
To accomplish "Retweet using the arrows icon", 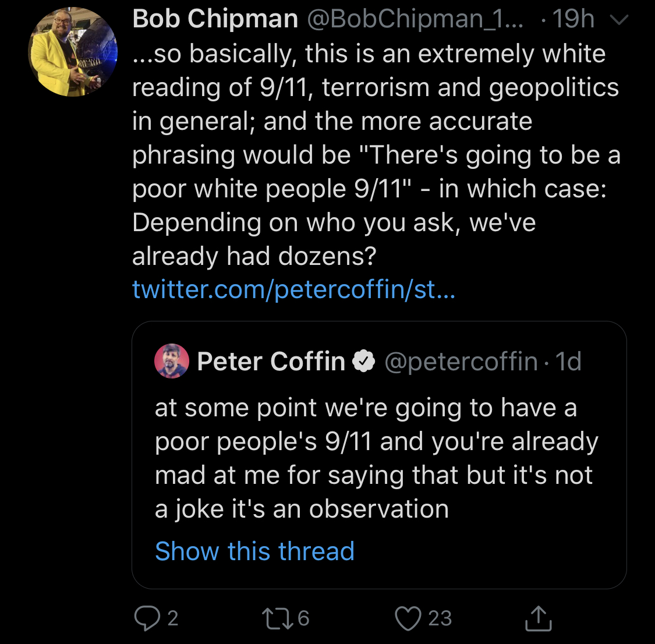I will click(278, 618).
